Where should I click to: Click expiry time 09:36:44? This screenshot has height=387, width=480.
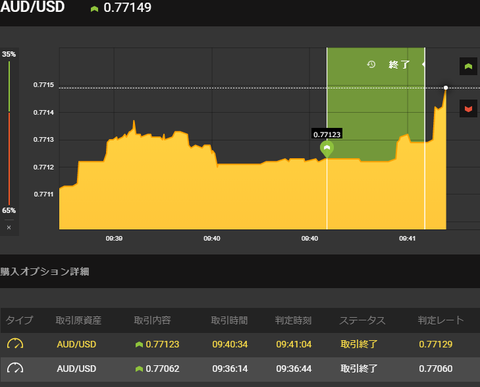[x=294, y=369]
